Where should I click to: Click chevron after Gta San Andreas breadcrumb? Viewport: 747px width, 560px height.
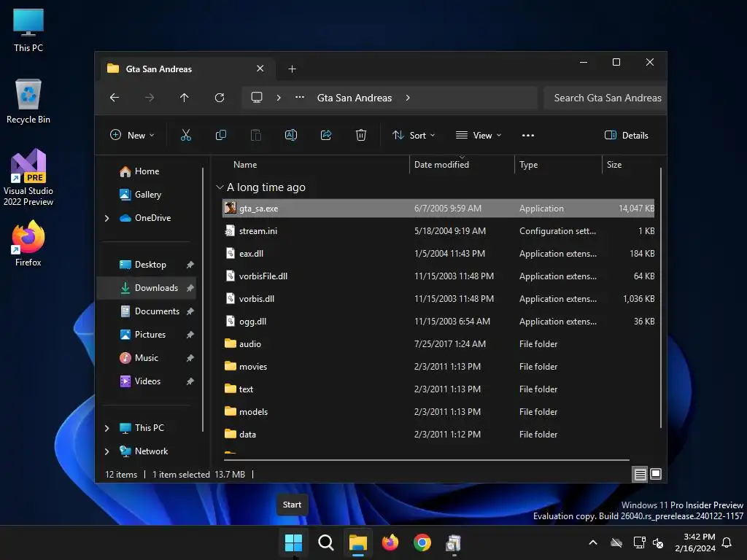408,98
